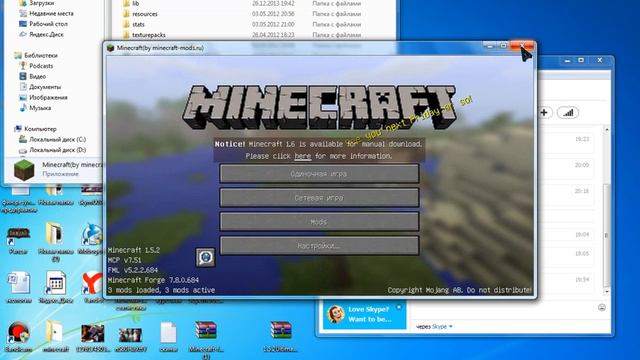Click the Minecraft grass block icon in details pane
The width and height of the screenshot is (640, 360).
tap(24, 170)
